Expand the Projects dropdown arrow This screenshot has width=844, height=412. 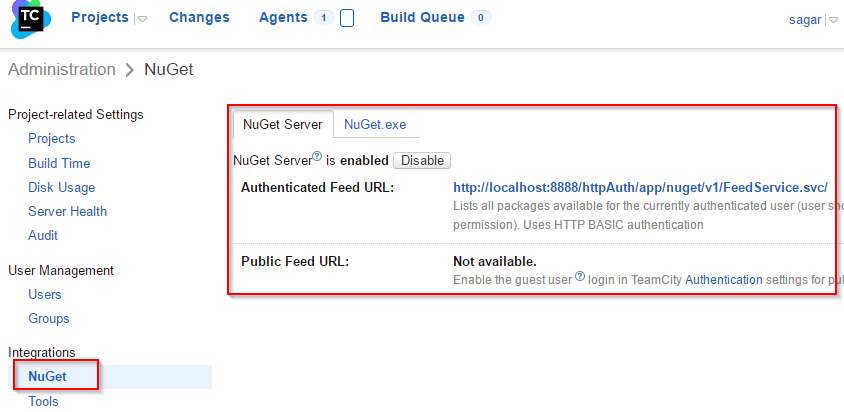click(143, 19)
